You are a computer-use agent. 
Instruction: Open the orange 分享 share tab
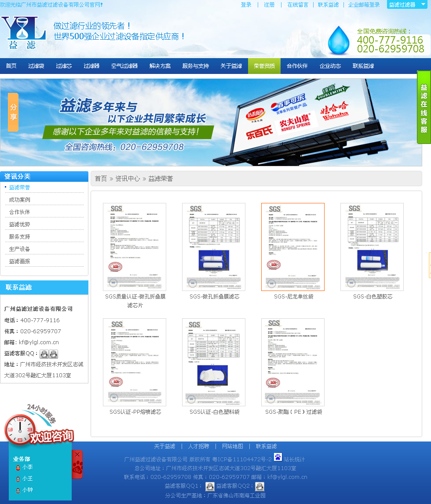point(13,112)
